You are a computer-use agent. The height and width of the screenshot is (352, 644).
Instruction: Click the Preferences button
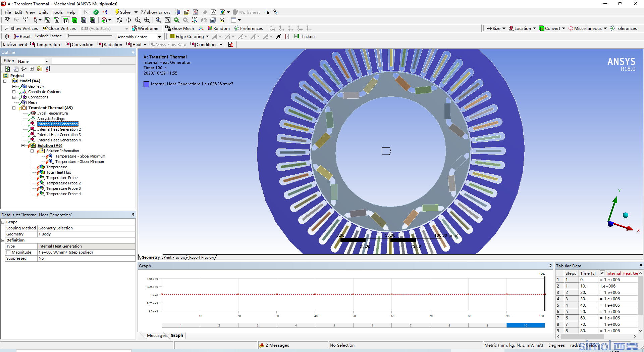pos(249,28)
